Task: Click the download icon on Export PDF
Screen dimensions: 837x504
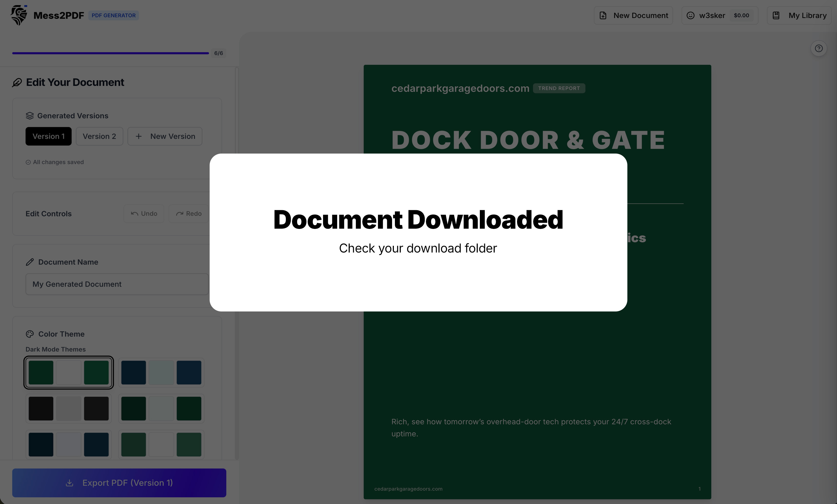Action: pos(70,483)
